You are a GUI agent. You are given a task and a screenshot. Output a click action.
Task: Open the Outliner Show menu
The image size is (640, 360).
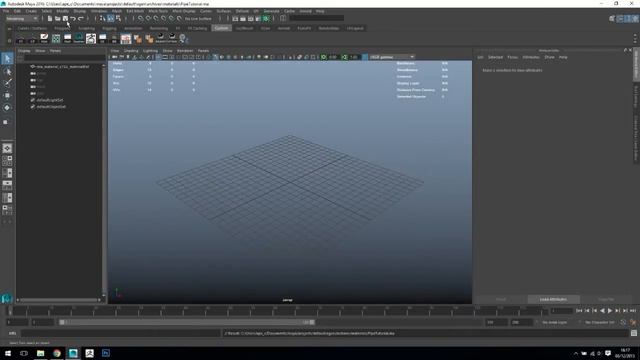pyautogui.click(x=40, y=51)
